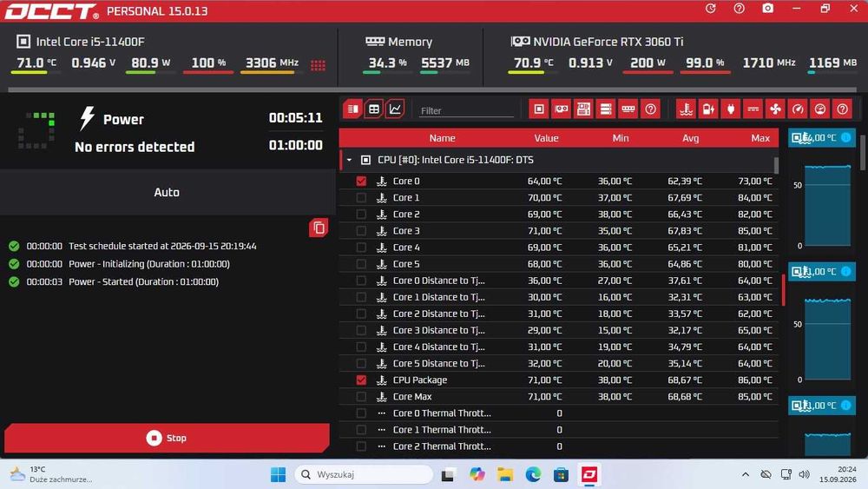Image resolution: width=868 pixels, height=489 pixels.
Task: Switch to the combined list-and-graph view icon
Action: tap(352, 109)
